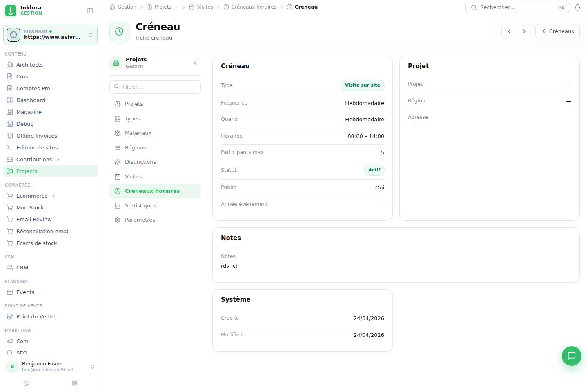Toggle the sidebar collapse icon
Viewport: 588px width, 392px height.
90,11
